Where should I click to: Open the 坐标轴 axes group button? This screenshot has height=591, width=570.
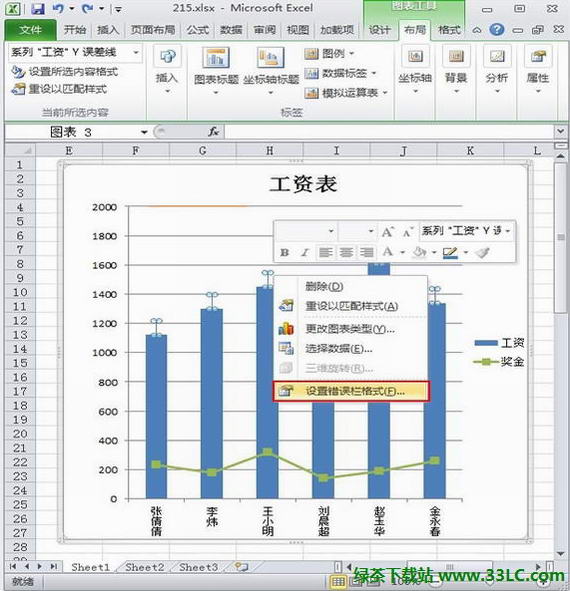point(415,69)
